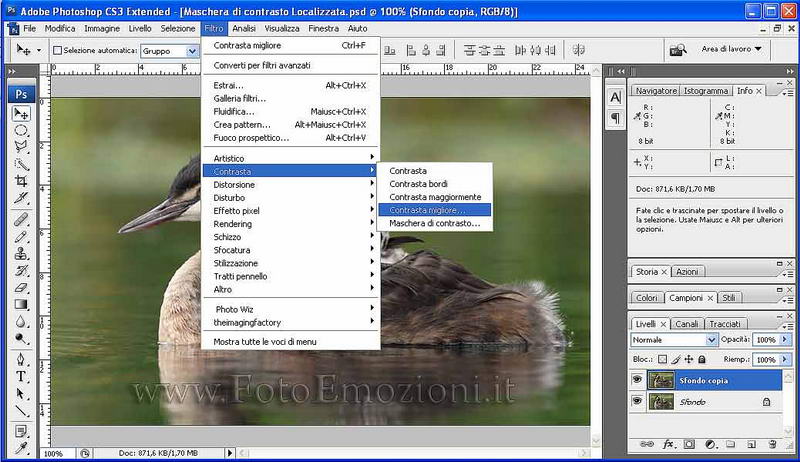Screen dimensions: 800x462
Task: Open the Area di lavoro dropdown
Action: pos(731,49)
